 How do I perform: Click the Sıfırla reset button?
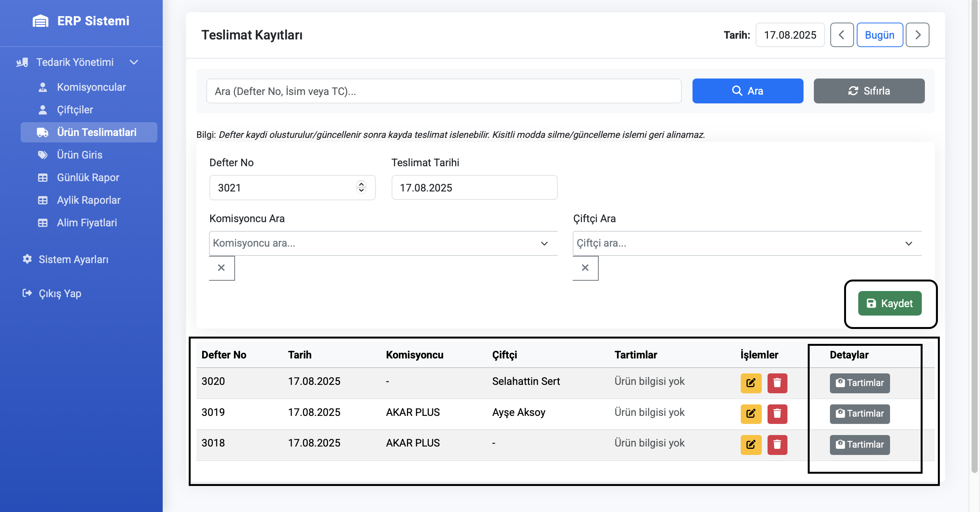point(869,91)
